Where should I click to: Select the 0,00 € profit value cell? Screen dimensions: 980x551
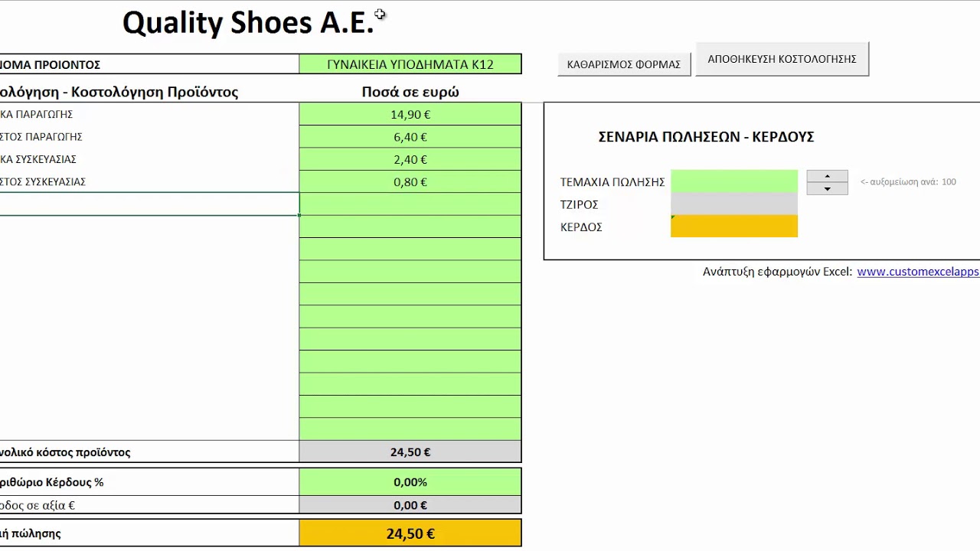coord(410,505)
